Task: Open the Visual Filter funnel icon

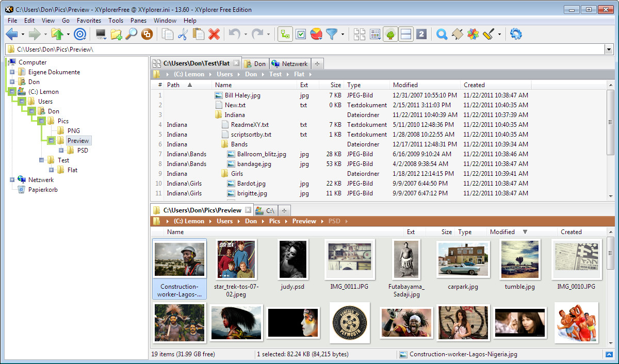Action: 332,35
